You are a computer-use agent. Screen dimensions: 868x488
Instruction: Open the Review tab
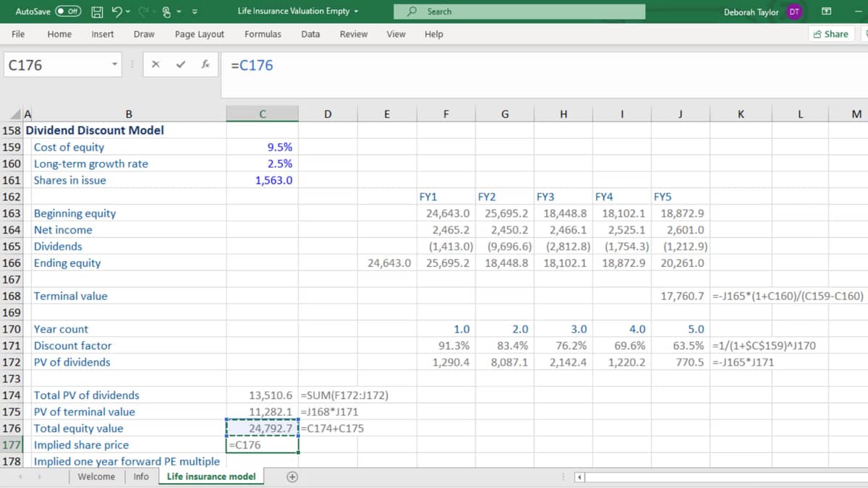pyautogui.click(x=354, y=34)
